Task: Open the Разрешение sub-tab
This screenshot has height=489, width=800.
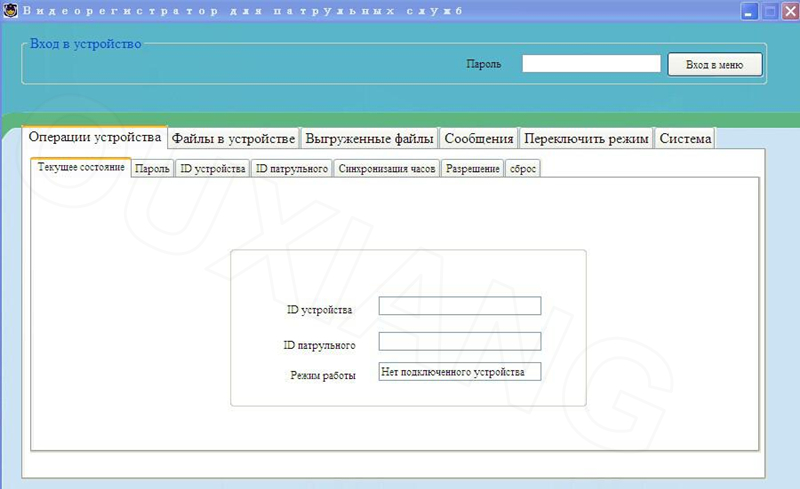Action: coord(472,168)
